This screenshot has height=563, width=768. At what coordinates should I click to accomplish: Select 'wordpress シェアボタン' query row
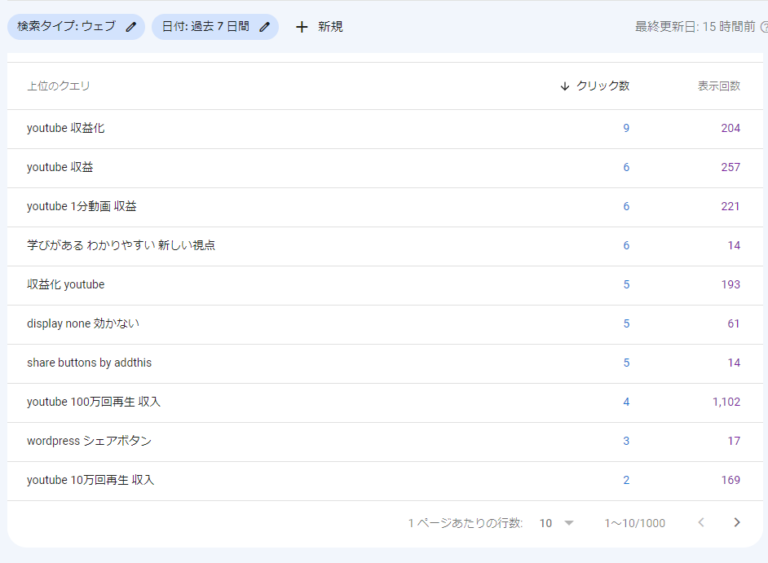pyautogui.click(x=89, y=441)
